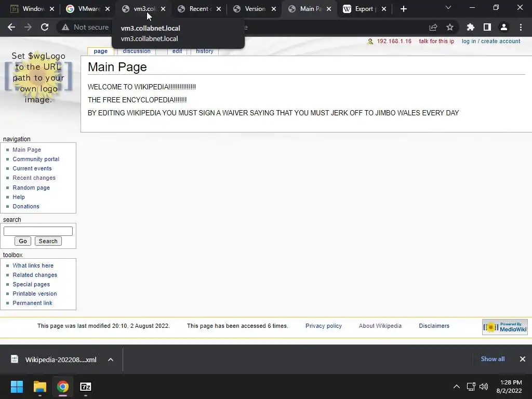This screenshot has height=399, width=532.
Task: Open the wiki discussion tab
Action: tap(137, 51)
